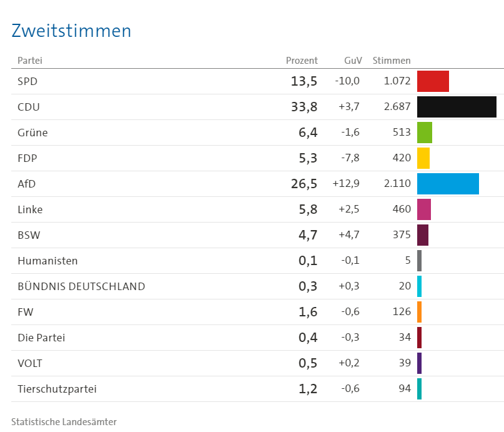Click the Stimmen column header

(x=392, y=61)
